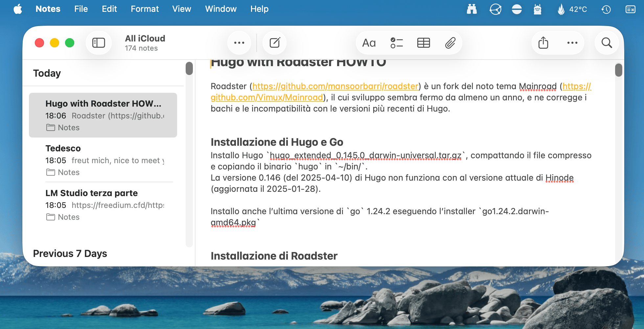Viewport: 644px width, 329px height.
Task: Expand note list options ellipsis menu
Action: [239, 43]
